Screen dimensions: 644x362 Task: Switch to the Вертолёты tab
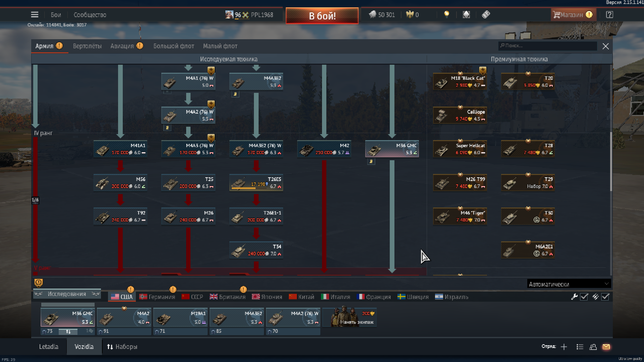pyautogui.click(x=87, y=46)
